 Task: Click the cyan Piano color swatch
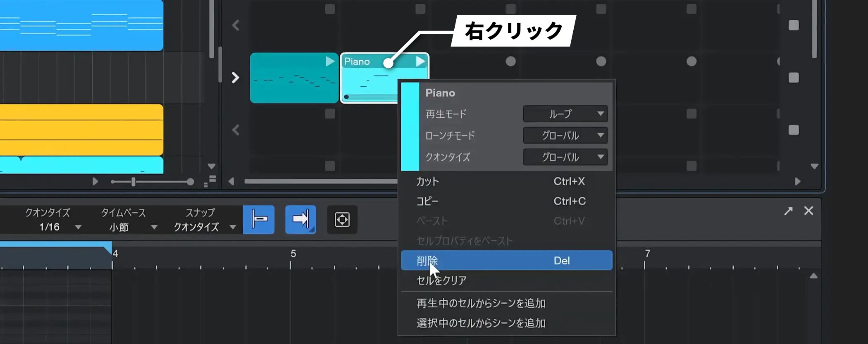click(x=410, y=126)
